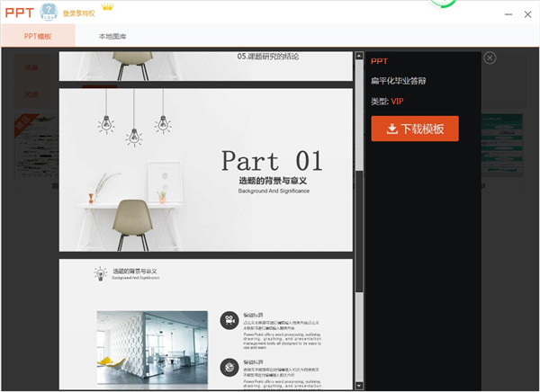Switch to the PPT模板 tab
This screenshot has height=392, width=540.
pos(37,37)
